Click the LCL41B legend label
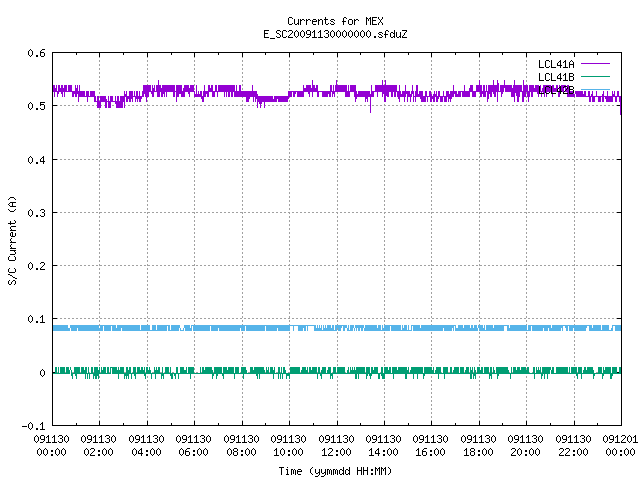The image size is (640, 480). point(556,77)
